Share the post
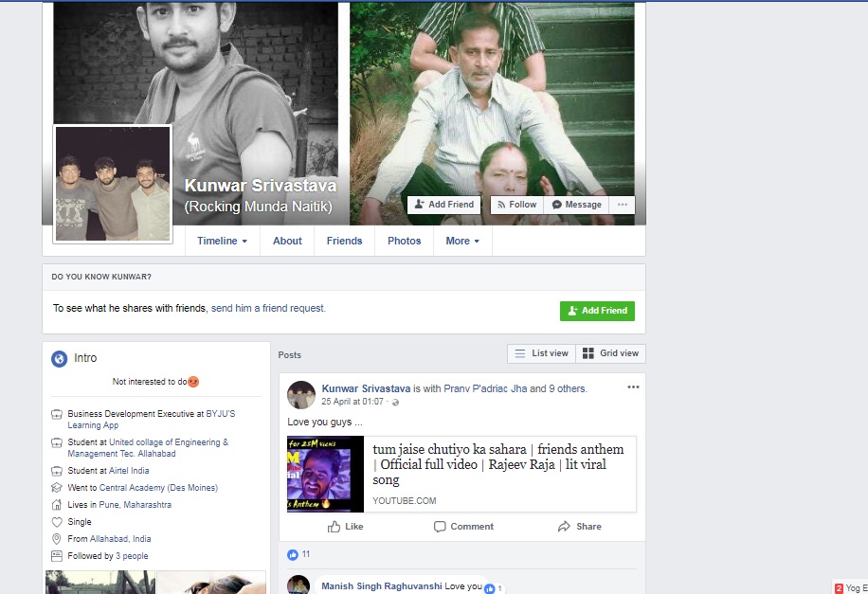The height and width of the screenshot is (594, 868). point(580,527)
